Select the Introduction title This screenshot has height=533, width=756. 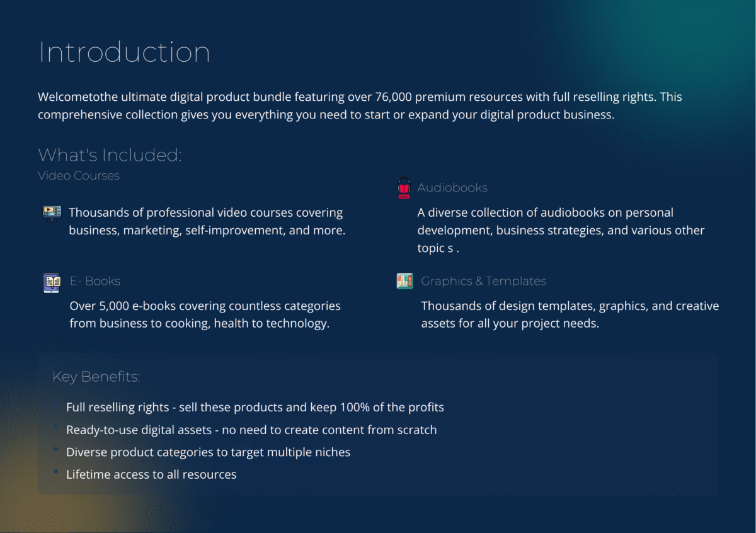124,52
